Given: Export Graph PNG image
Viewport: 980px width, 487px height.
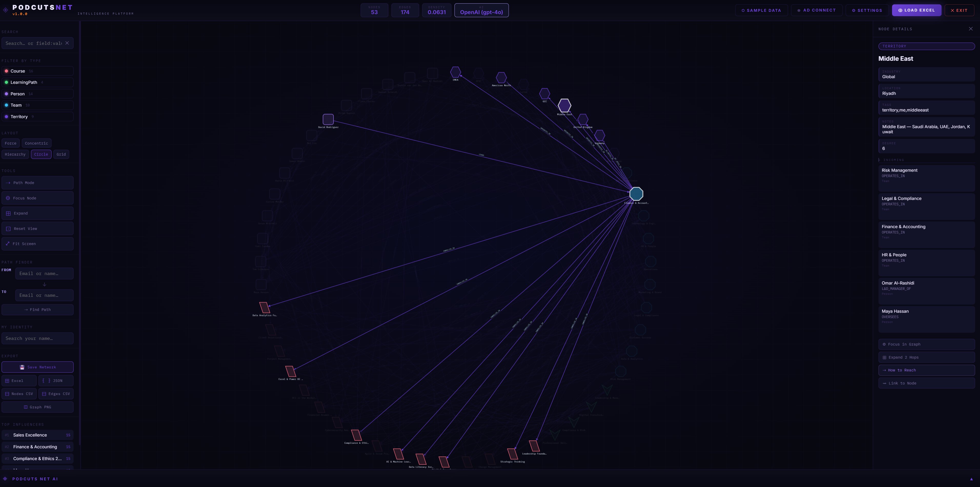Looking at the screenshot, I should 37,407.
